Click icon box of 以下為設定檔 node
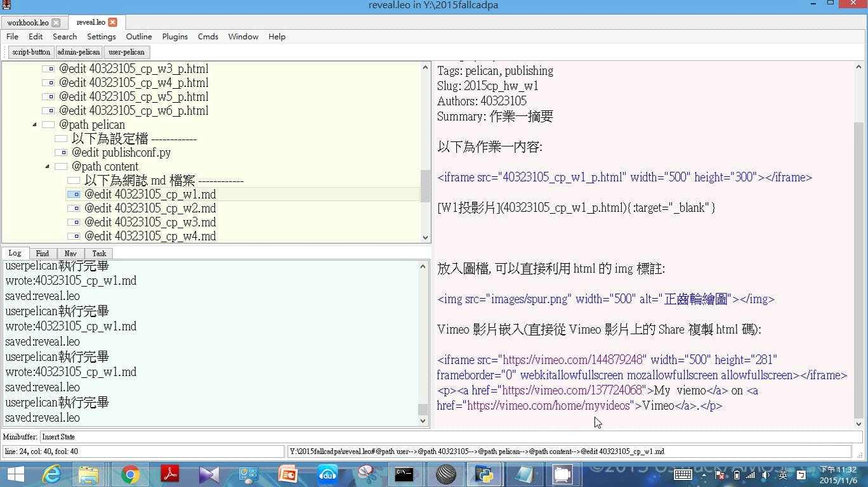This screenshot has width=868, height=487. 61,138
